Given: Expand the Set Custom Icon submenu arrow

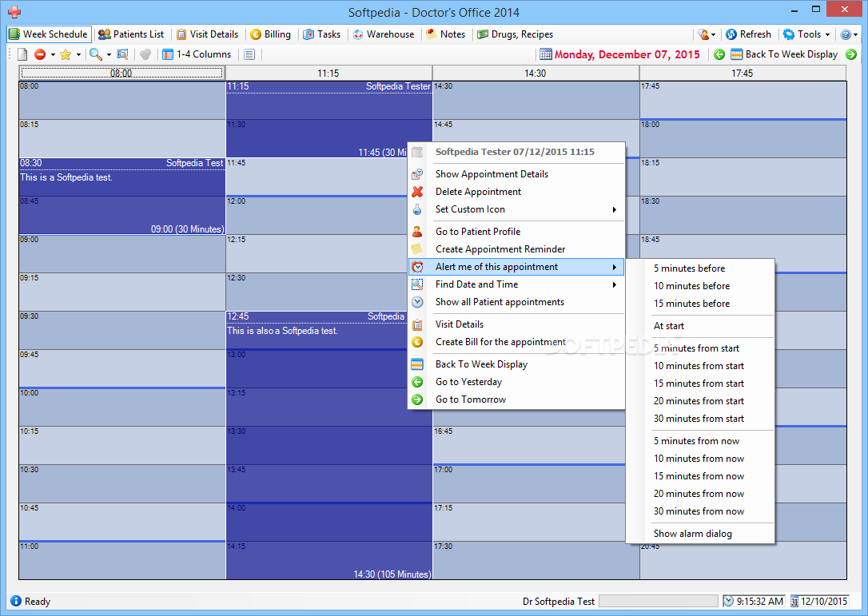Looking at the screenshot, I should coord(615,209).
